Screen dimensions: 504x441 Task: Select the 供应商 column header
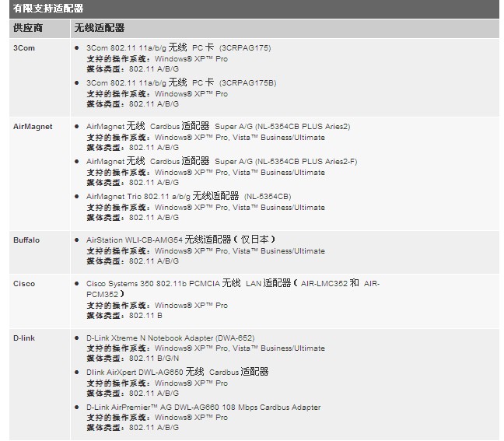click(28, 28)
